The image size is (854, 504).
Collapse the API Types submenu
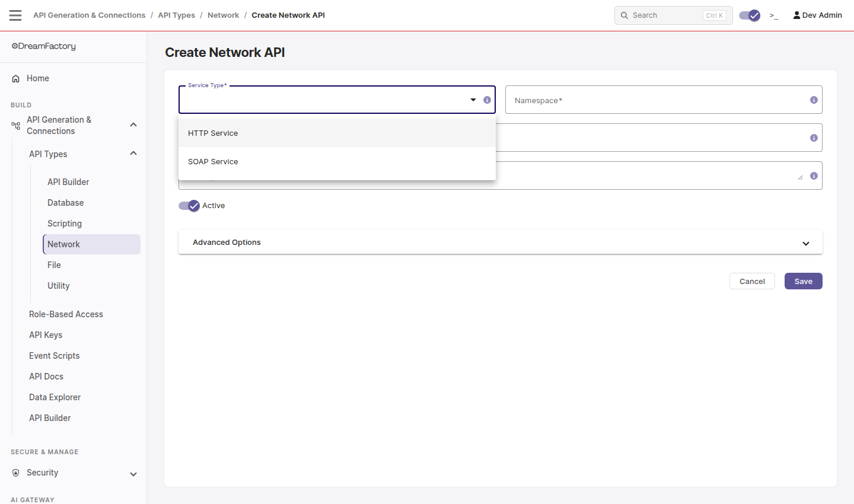(x=133, y=154)
